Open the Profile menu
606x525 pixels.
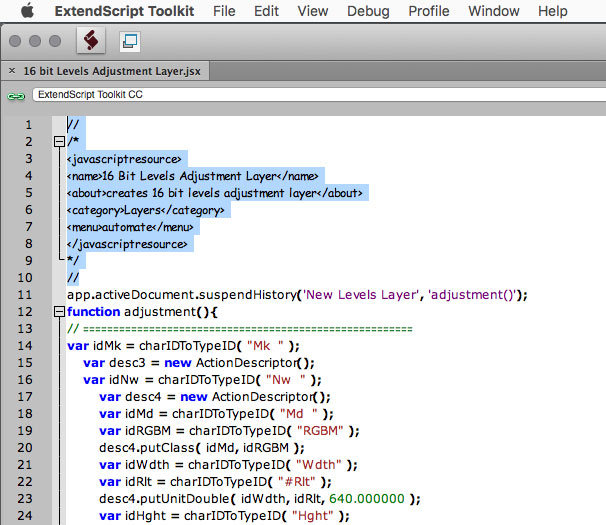(x=429, y=11)
